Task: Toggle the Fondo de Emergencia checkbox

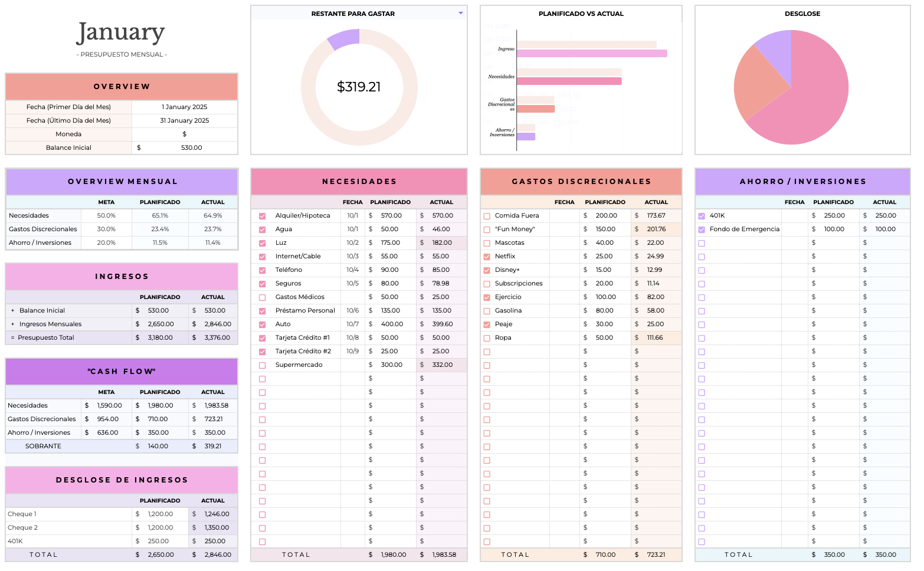Action: [x=702, y=229]
